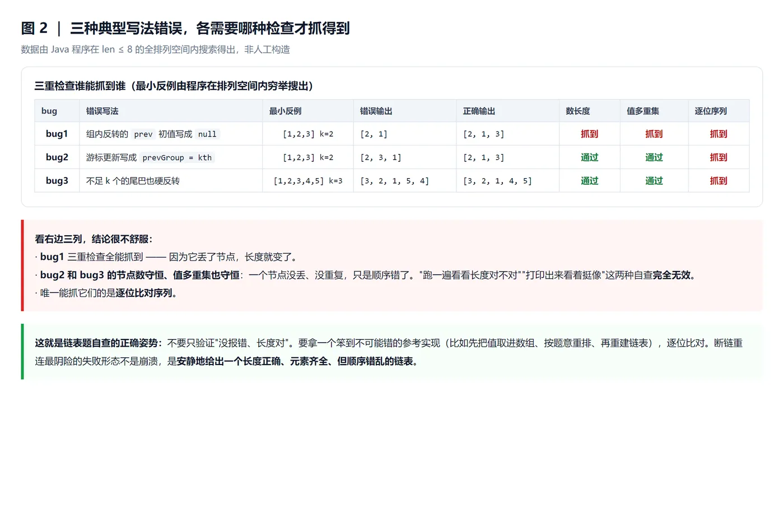Click the correct output '[3, 2, 1, 4, 5]'
The width and height of the screenshot is (784, 532).
coord(498,181)
